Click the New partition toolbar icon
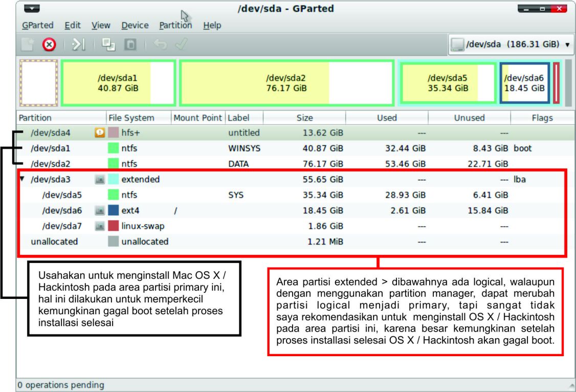Image resolution: width=576 pixels, height=392 pixels. 27,45
